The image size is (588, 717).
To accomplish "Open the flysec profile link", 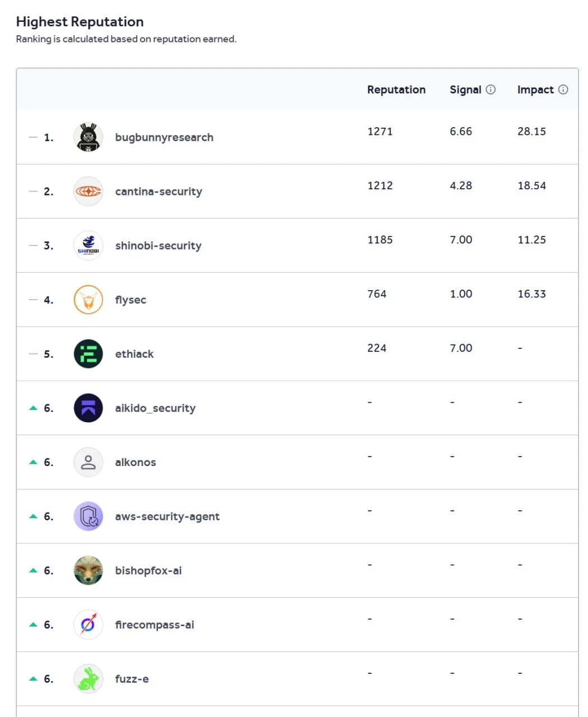I will point(130,300).
